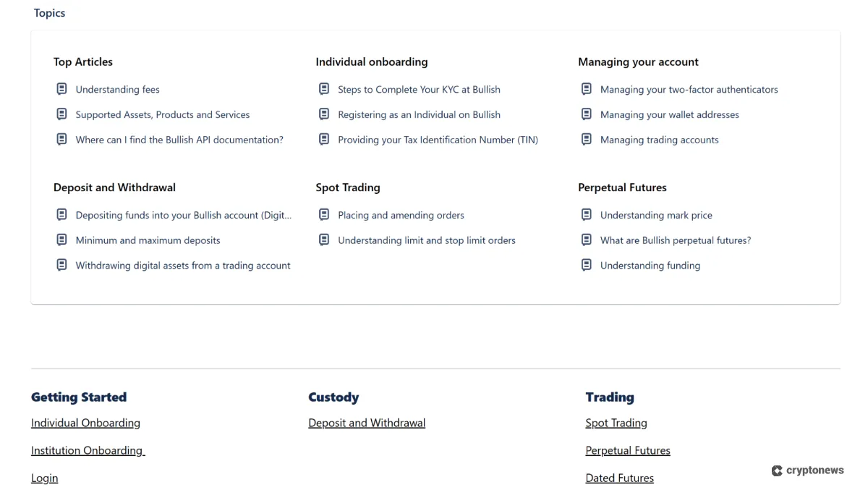
Task: Open Managing your wallet addresses article
Action: (670, 115)
